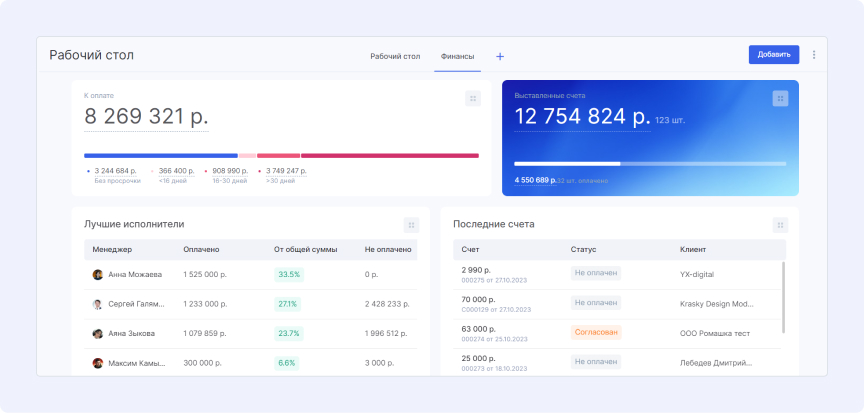Screen dimensions: 864x413
Task: Click the 16-30 days bar segment
Action: [278, 156]
